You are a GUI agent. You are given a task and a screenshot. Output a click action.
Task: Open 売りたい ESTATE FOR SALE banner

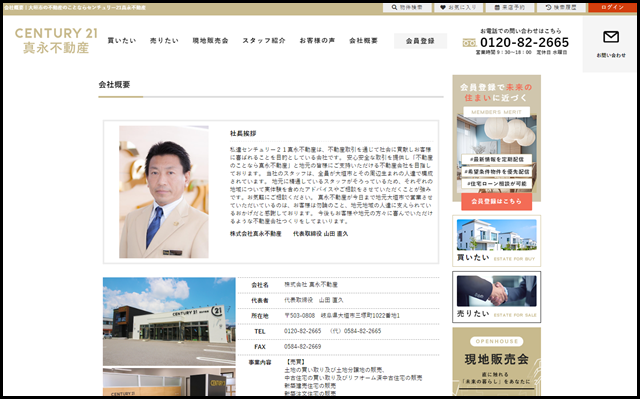pos(496,297)
